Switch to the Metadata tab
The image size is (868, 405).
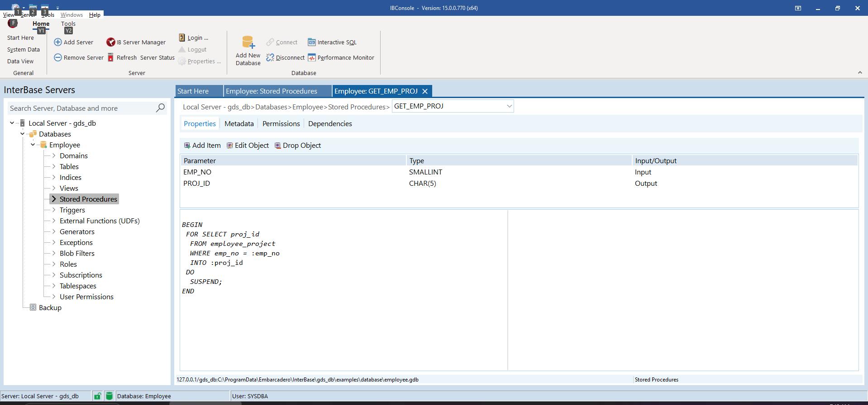click(x=239, y=124)
